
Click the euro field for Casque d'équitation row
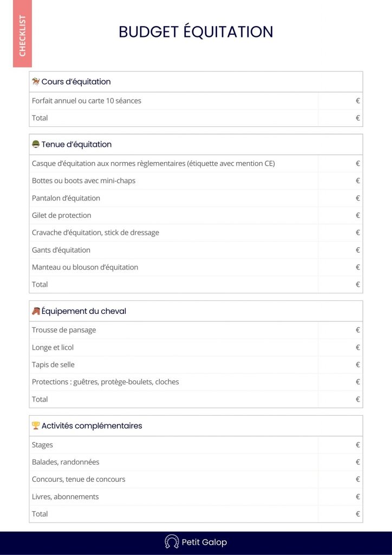point(341,163)
